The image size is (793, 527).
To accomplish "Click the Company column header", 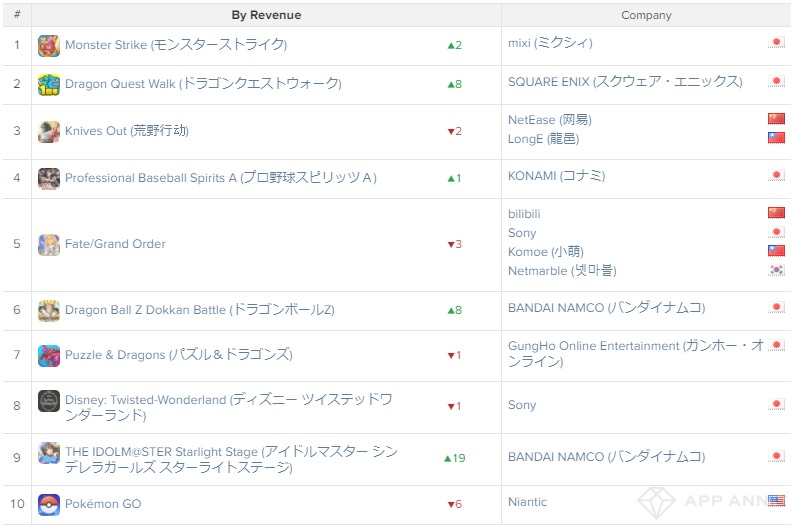I will tap(646, 15).
